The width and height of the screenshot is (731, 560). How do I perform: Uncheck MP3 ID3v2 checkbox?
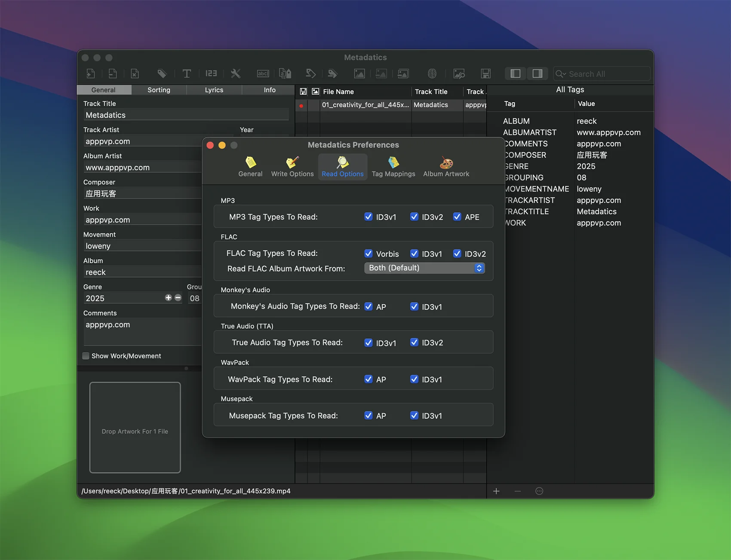[414, 217]
